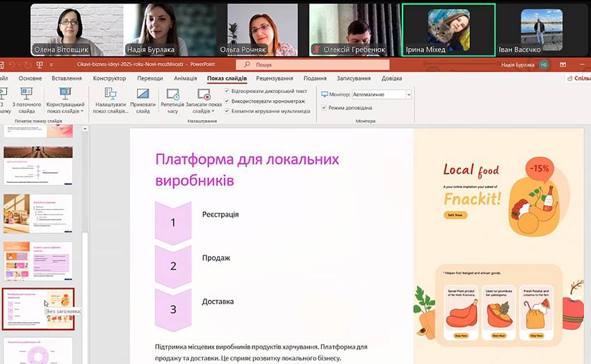Image resolution: width=591 pixels, height=364 pixels.
Task: Toggle Відтворювати дикторський текст checkbox
Action: [x=227, y=91]
